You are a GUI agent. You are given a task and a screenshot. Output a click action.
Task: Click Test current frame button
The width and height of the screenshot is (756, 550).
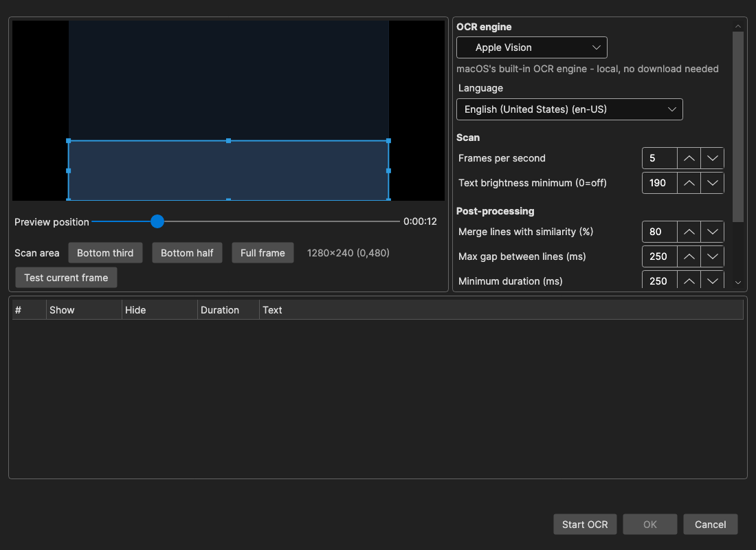[x=66, y=278]
